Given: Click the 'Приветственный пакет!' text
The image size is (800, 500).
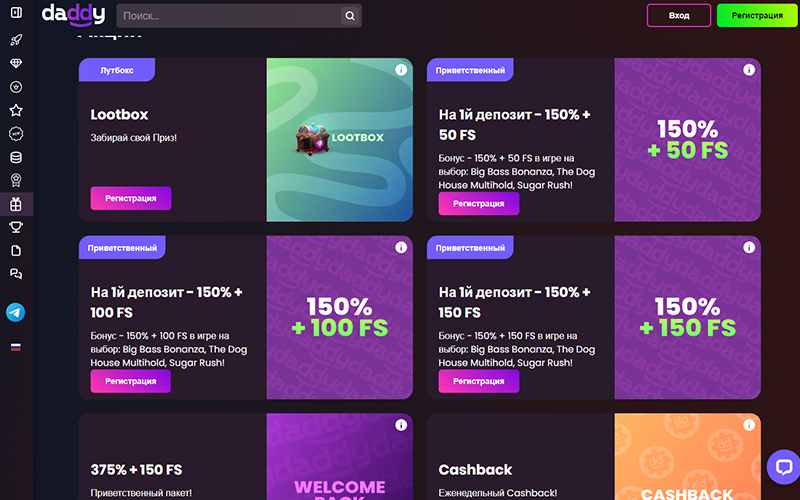Looking at the screenshot, I should (141, 493).
